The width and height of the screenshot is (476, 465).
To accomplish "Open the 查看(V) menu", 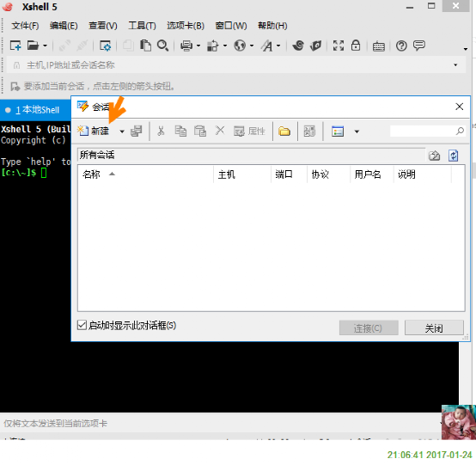I will point(103,26).
